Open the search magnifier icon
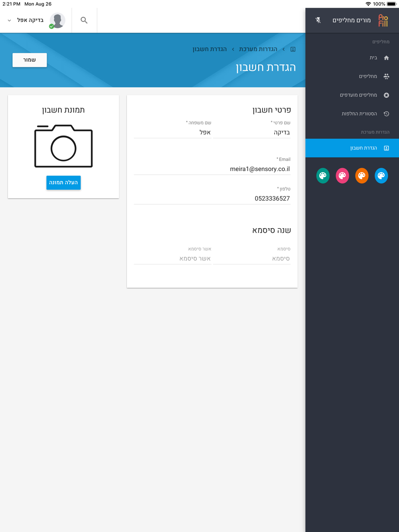Viewport: 399px width, 532px height. coord(84,20)
